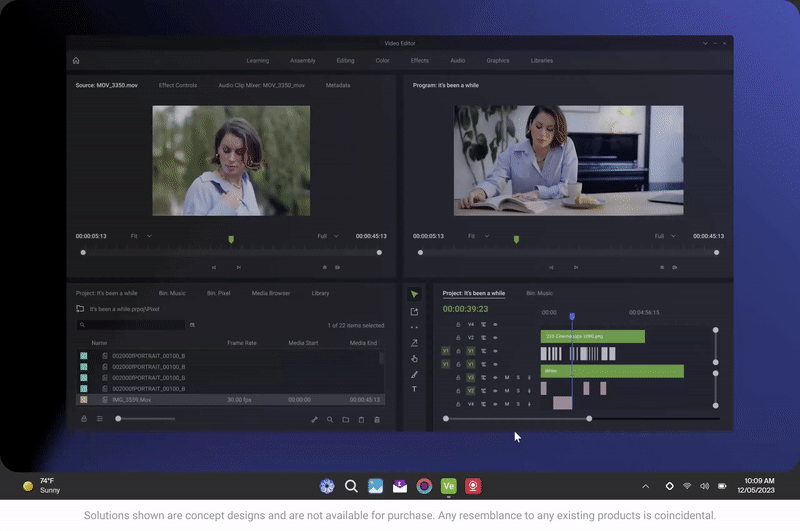The image size is (800, 531).
Task: Toggle the lock on the topmost V4 track
Action: [x=458, y=324]
